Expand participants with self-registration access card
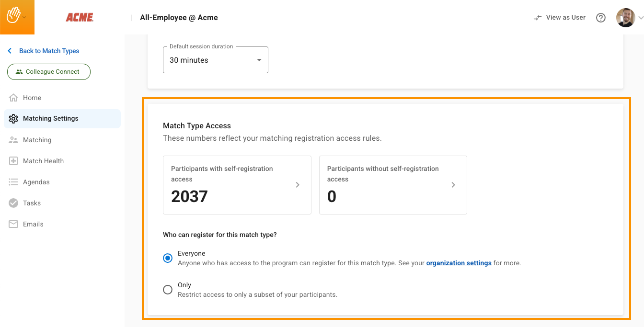The image size is (644, 327). pyautogui.click(x=237, y=185)
